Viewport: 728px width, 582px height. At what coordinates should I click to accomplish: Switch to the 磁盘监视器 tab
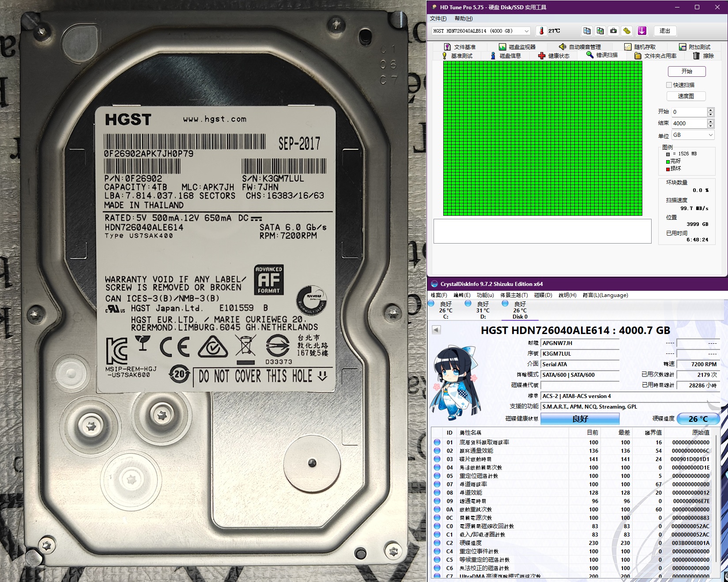click(x=517, y=47)
